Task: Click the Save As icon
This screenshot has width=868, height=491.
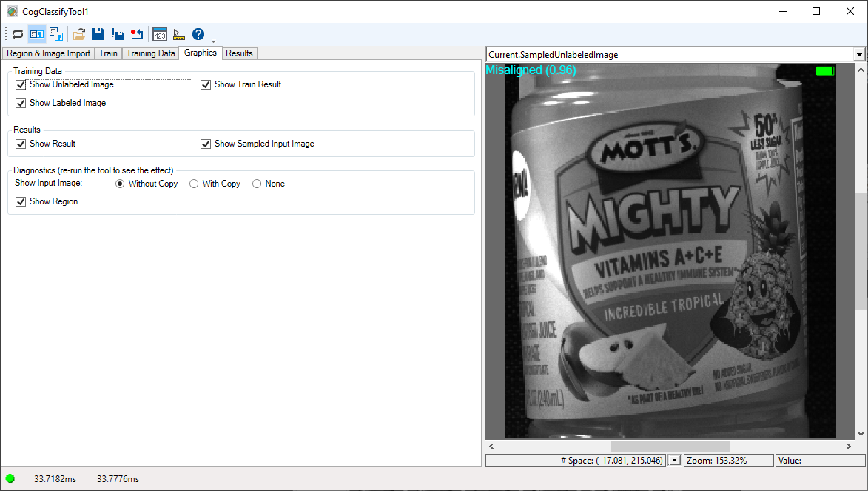Action: [117, 34]
